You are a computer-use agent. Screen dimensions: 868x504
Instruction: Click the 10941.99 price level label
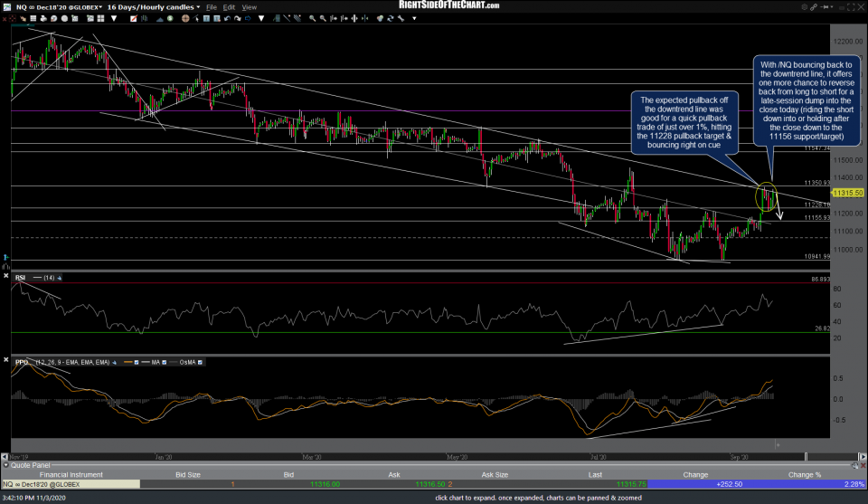pyautogui.click(x=817, y=256)
